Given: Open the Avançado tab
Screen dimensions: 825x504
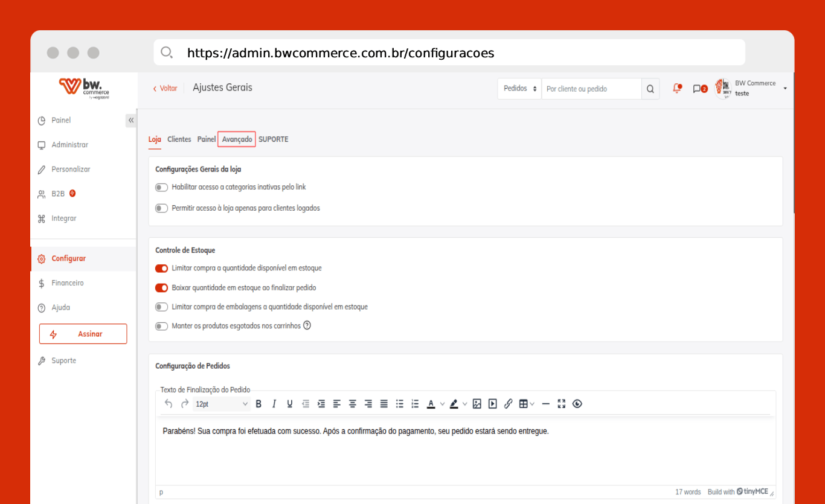Looking at the screenshot, I should click(237, 139).
